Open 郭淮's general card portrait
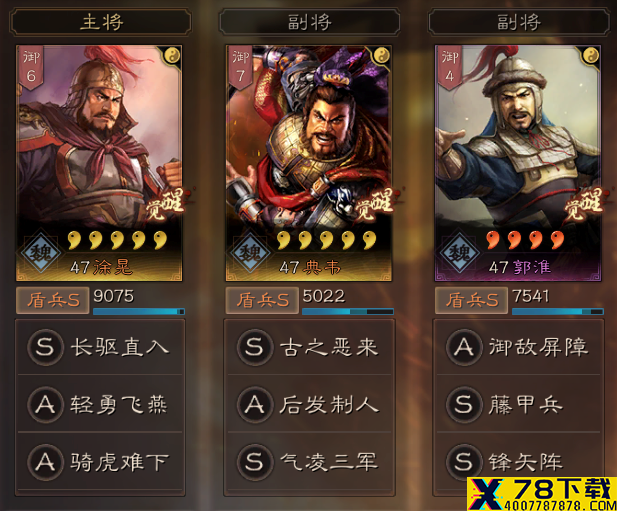 point(518,163)
